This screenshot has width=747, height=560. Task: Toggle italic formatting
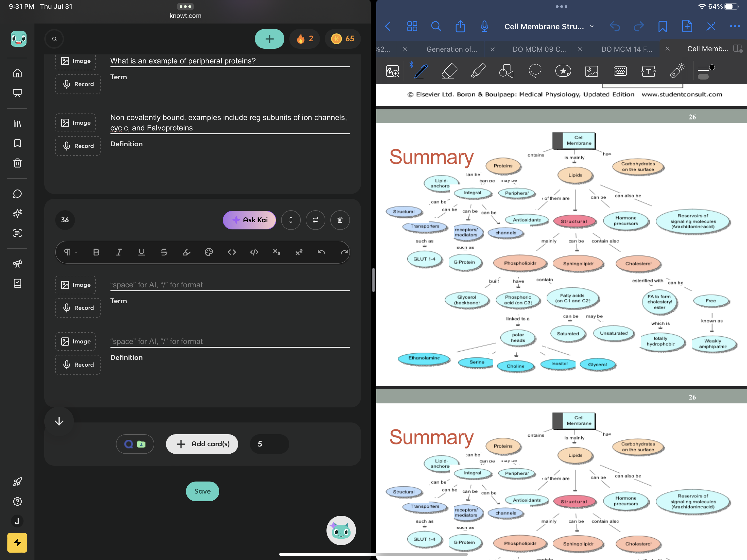(x=119, y=252)
